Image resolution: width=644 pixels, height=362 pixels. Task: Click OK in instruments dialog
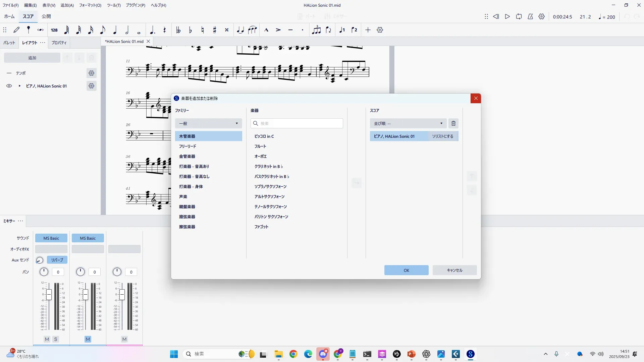coord(406,270)
